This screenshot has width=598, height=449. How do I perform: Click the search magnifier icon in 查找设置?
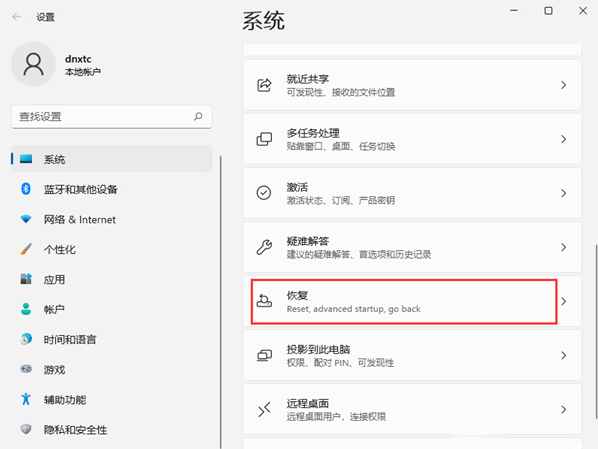[x=198, y=116]
